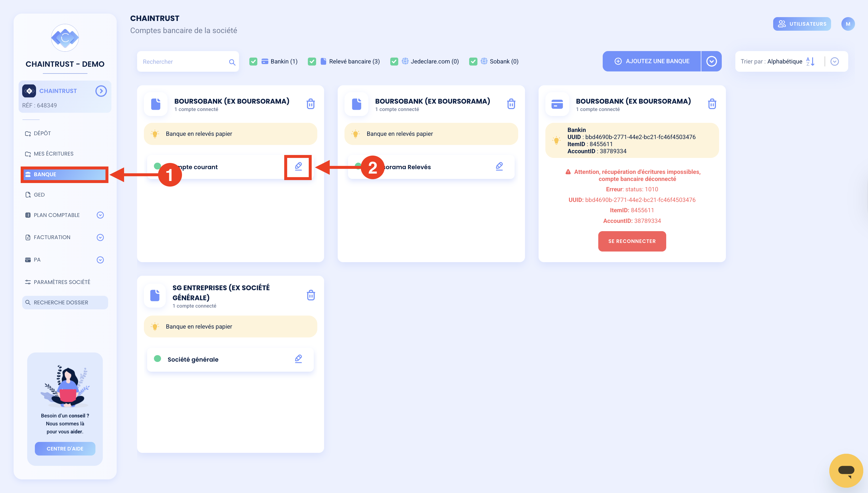This screenshot has width=868, height=493.
Task: Click the A-Z sort direction icon
Action: click(x=810, y=61)
